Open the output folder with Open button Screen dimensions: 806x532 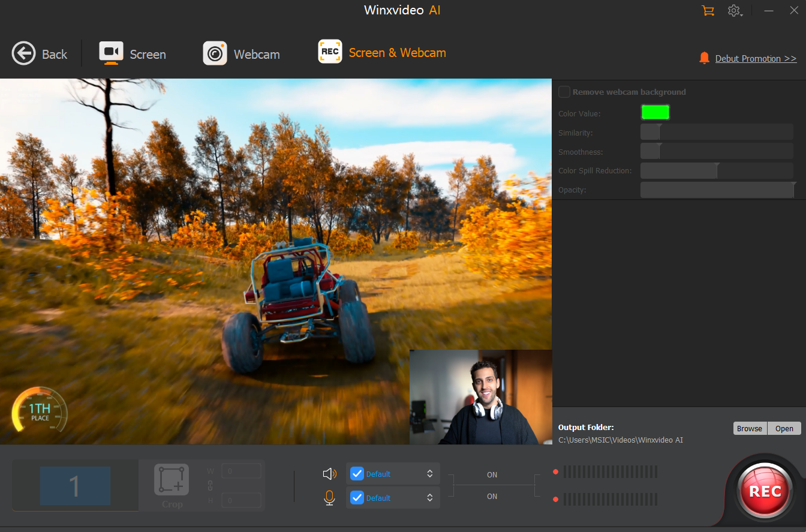coord(784,428)
